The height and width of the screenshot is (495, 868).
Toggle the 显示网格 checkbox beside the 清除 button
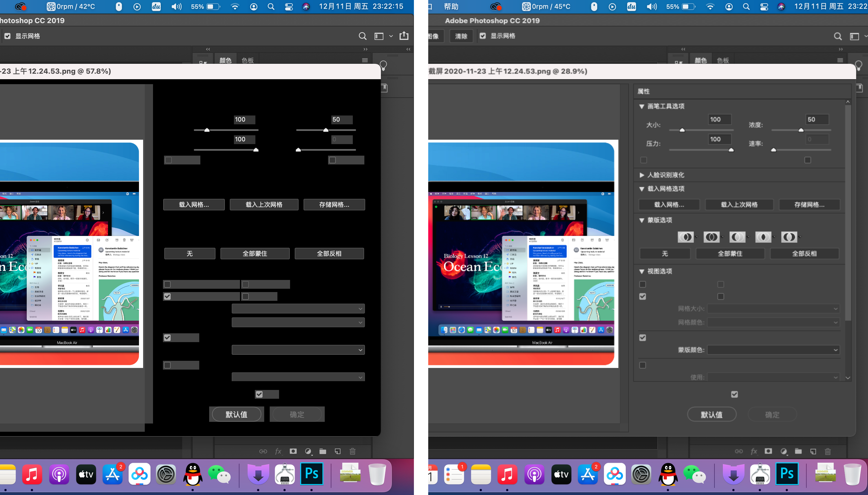click(483, 36)
